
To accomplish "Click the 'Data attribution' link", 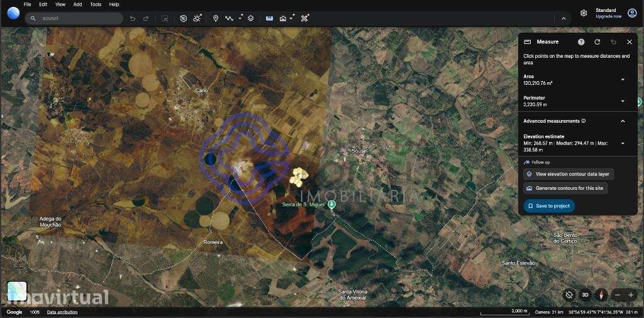I will click(62, 312).
